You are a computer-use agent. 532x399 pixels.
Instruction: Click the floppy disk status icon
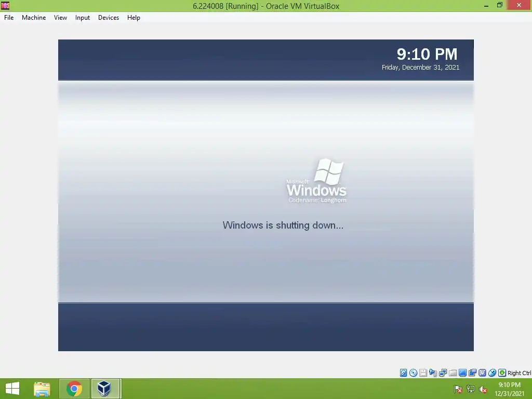coord(423,373)
